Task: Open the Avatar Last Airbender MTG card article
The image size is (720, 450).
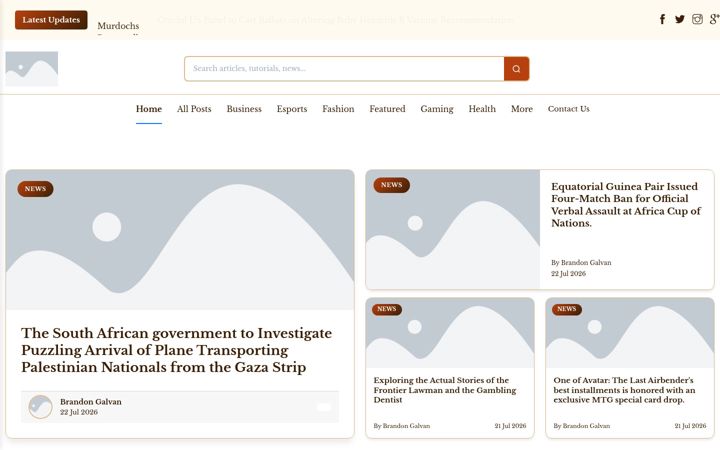Action: click(x=624, y=390)
